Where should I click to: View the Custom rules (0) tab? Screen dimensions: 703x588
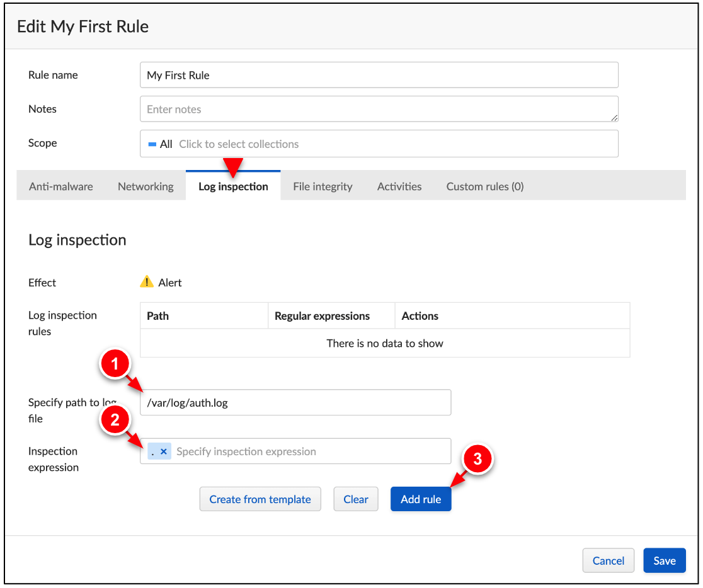[484, 186]
